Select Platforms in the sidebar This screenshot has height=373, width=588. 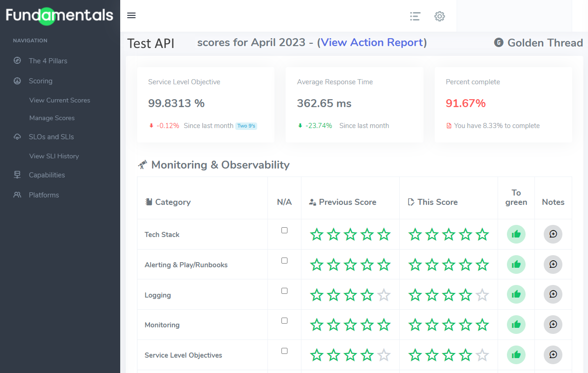coord(45,195)
